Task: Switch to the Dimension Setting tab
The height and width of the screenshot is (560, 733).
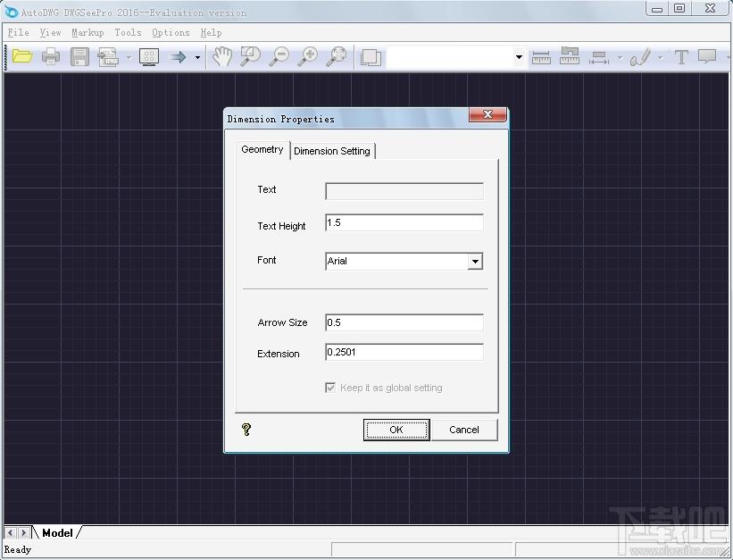Action: pos(332,151)
